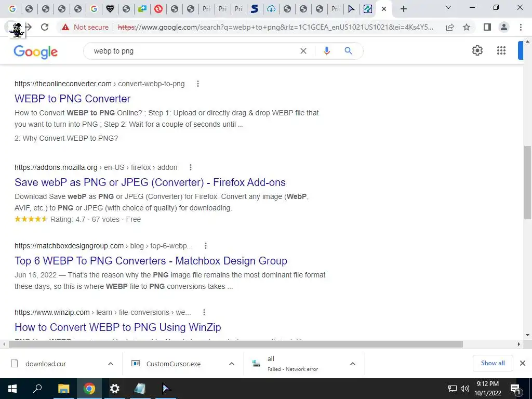Open more options for matchboxdesigngroup.com result
Viewport: 532px width, 399px height.
[x=205, y=246]
